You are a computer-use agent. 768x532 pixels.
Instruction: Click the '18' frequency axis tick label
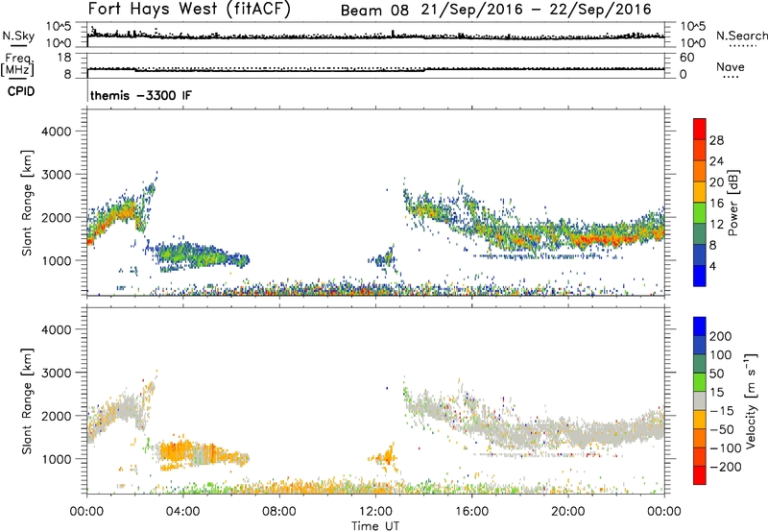pyautogui.click(x=64, y=58)
